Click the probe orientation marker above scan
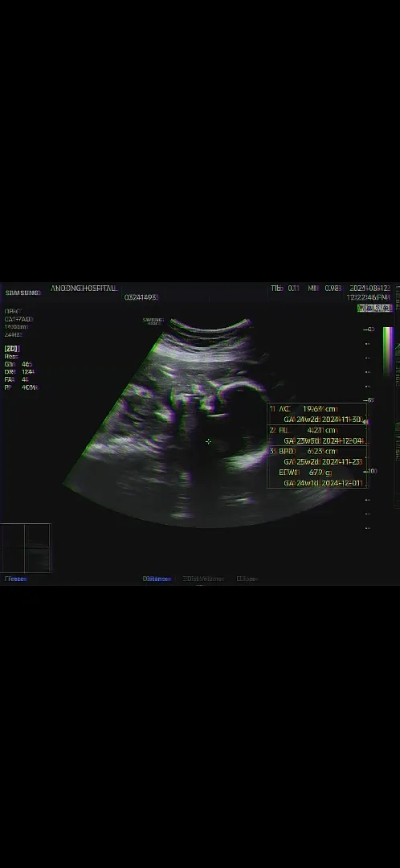The image size is (400, 868). tap(153, 321)
